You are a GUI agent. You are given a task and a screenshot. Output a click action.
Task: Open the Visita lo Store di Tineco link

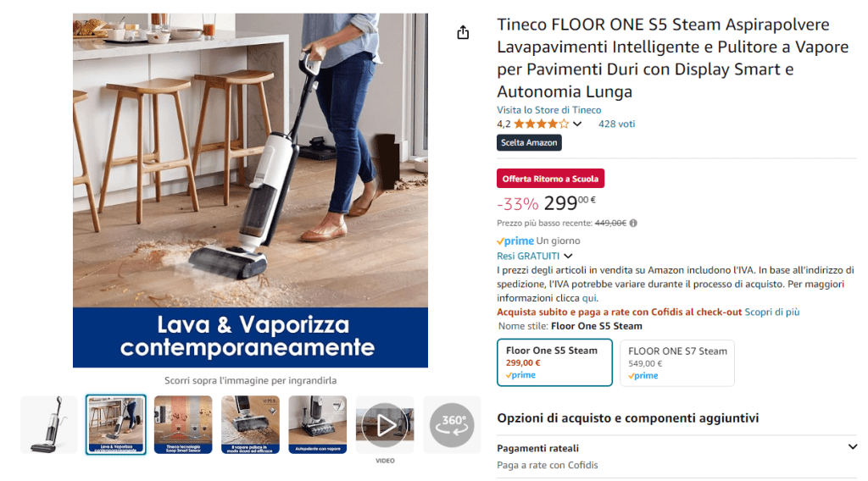click(x=548, y=110)
